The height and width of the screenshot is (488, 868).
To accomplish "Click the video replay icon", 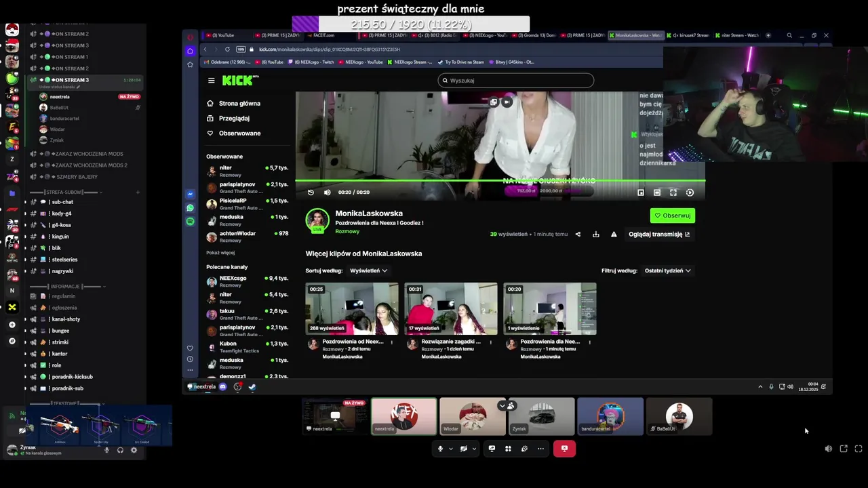I will point(311,192).
